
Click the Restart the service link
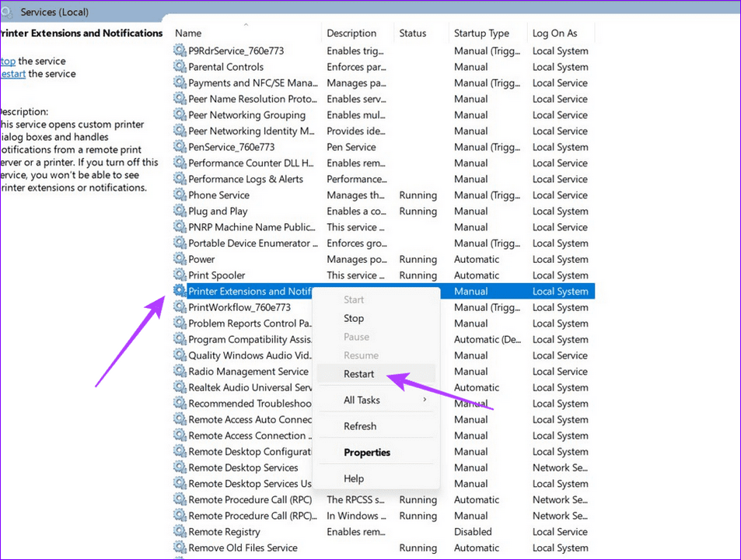tap(12, 74)
